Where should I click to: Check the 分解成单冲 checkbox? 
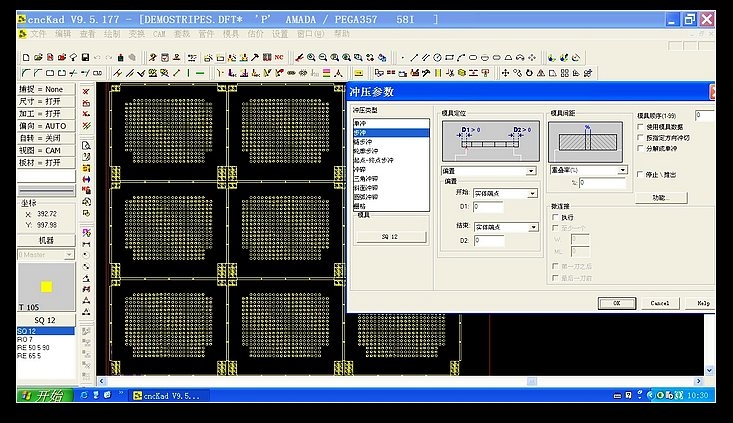[640, 148]
